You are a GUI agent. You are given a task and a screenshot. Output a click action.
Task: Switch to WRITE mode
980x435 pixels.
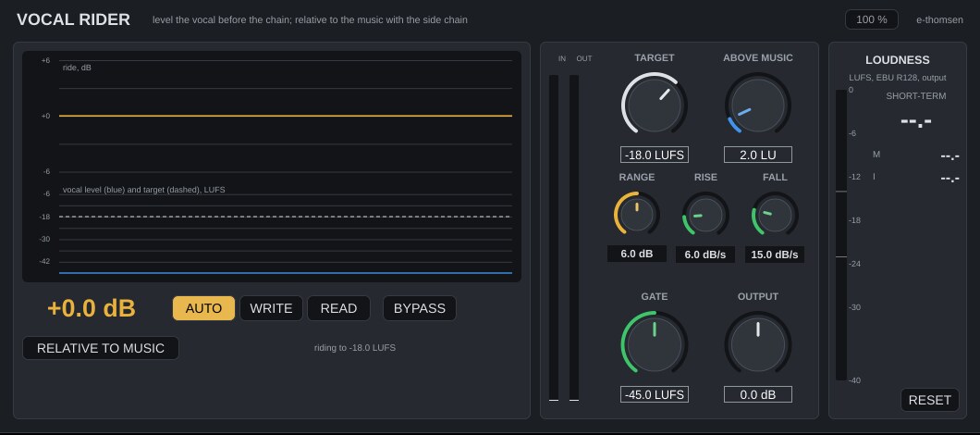(x=271, y=308)
